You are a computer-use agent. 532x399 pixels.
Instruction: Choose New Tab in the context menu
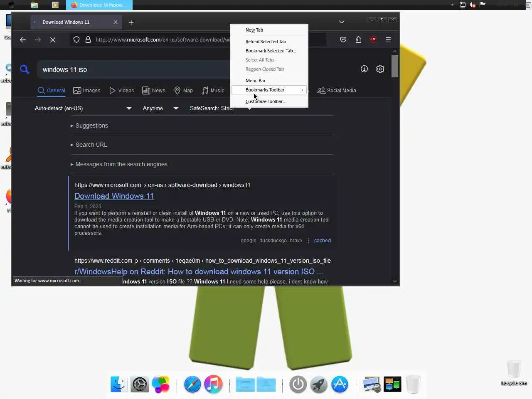click(269, 30)
